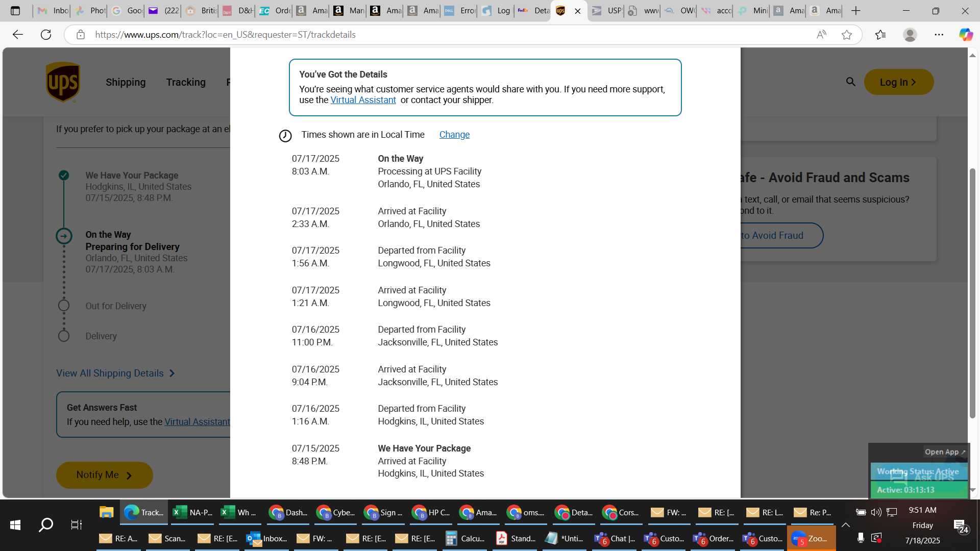Image resolution: width=980 pixels, height=551 pixels.
Task: Click Change local time link
Action: (x=454, y=135)
